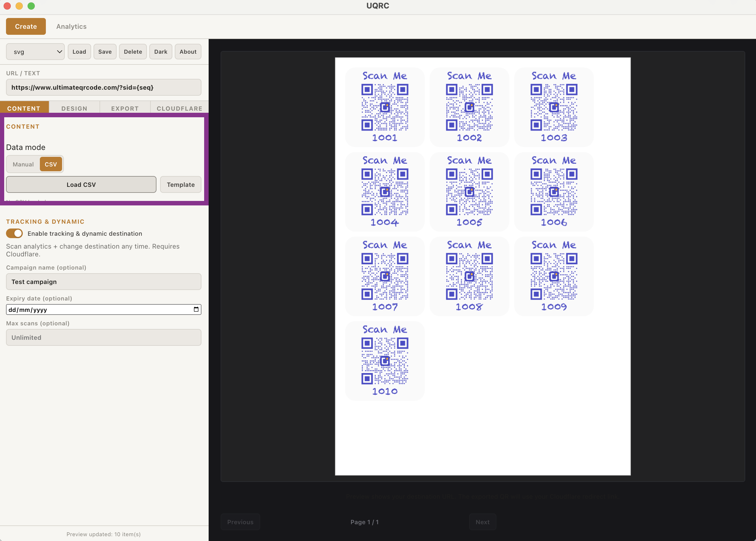Click the URL / TEXT input field
This screenshot has height=541, width=756.
click(103, 87)
